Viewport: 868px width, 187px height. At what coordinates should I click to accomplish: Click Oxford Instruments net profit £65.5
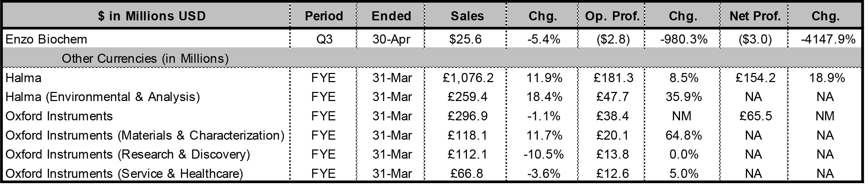pos(755,116)
